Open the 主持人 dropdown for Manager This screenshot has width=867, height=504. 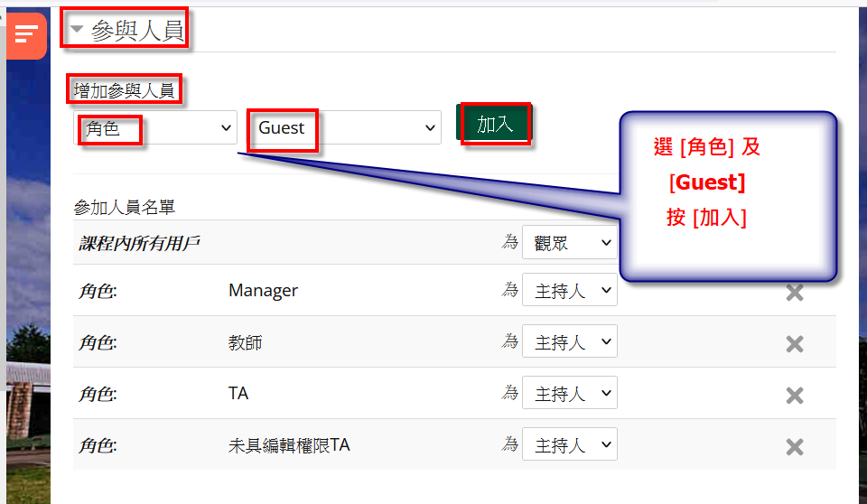[x=569, y=292]
